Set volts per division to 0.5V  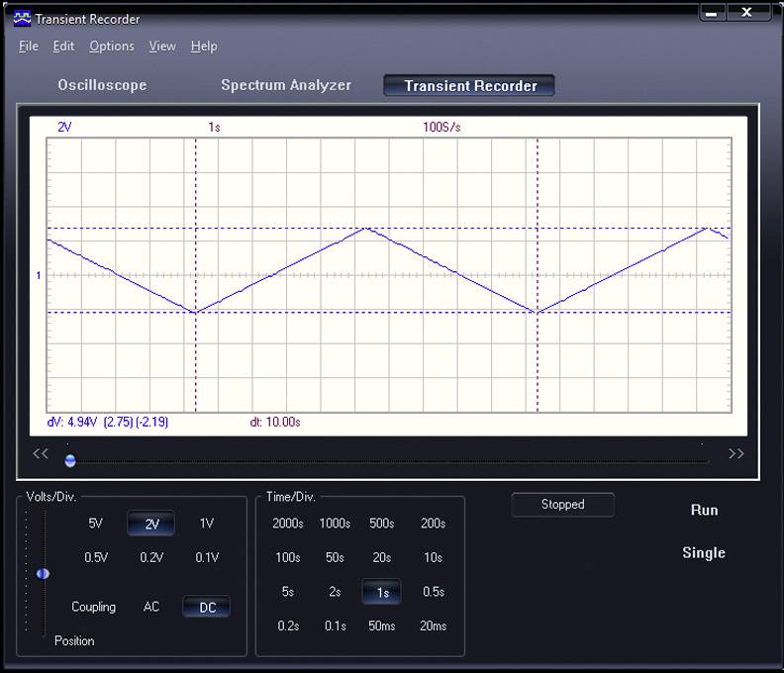96,557
